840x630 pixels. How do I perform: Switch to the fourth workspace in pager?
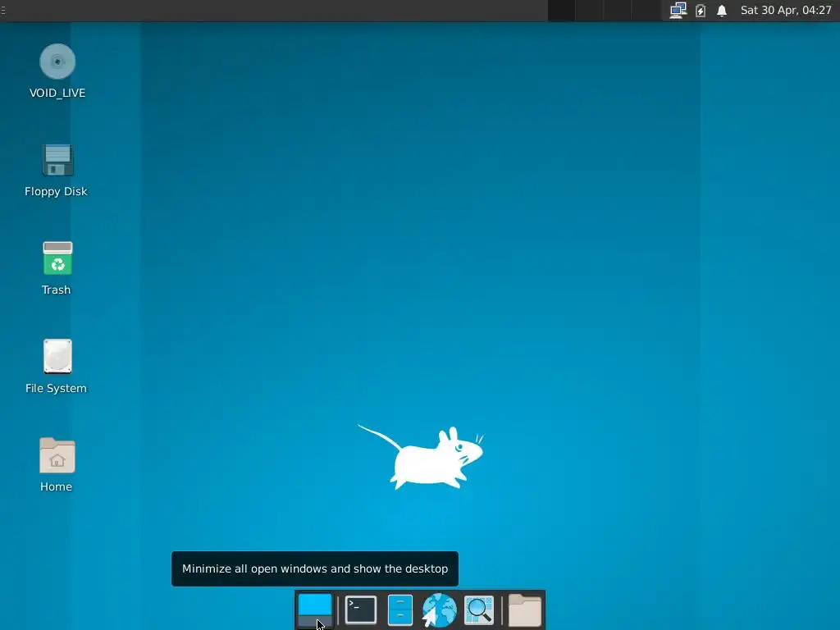(646, 11)
